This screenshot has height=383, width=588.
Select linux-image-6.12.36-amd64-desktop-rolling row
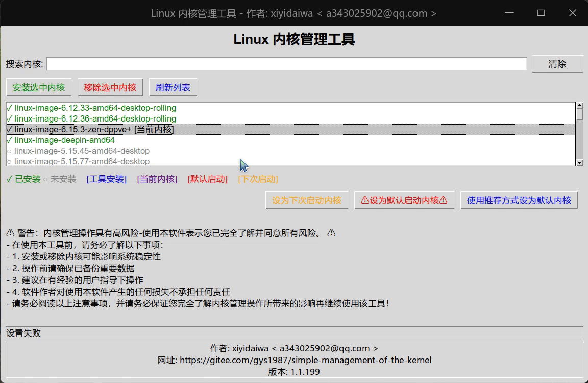point(290,118)
